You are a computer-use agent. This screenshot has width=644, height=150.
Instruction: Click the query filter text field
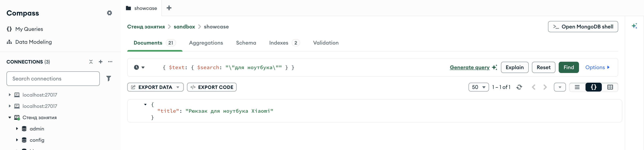tap(302, 67)
